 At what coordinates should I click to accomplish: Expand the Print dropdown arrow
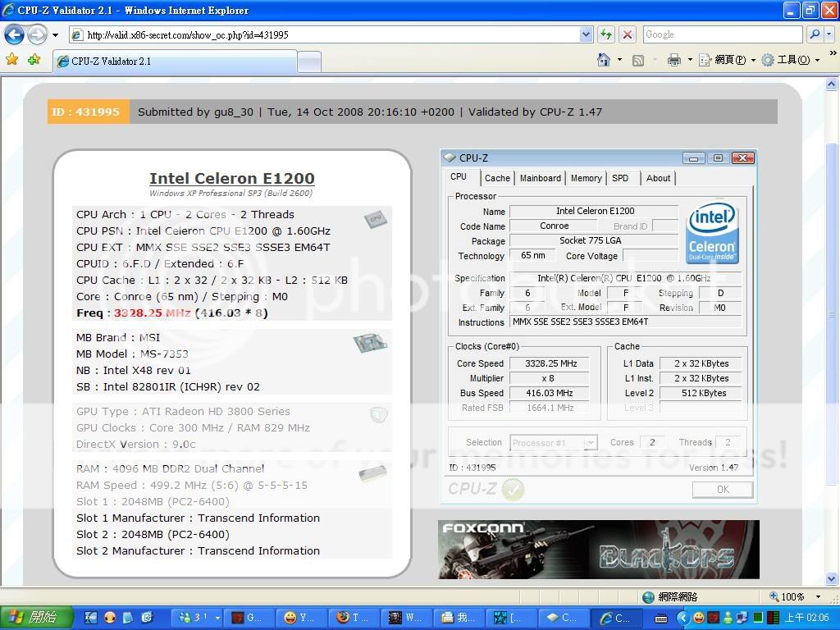[689, 59]
